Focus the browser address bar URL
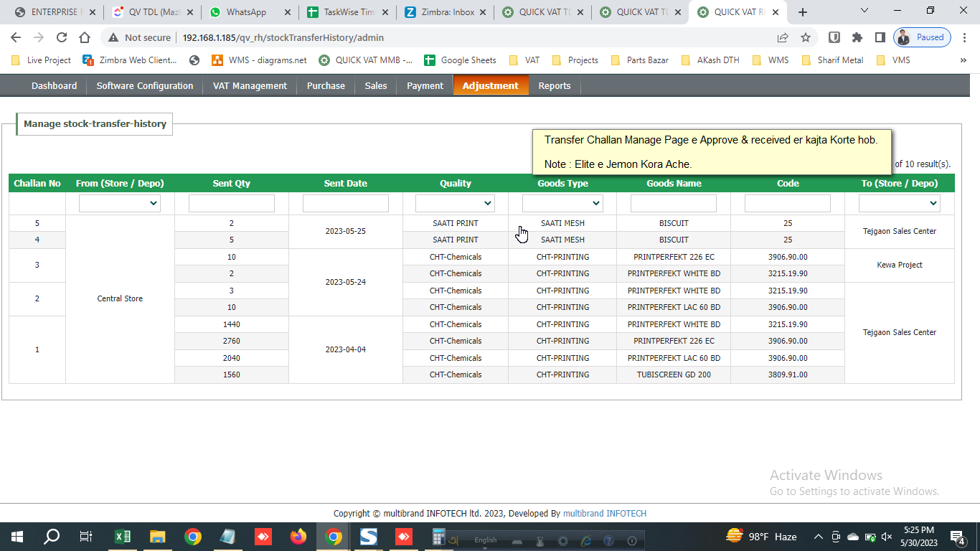 point(283,37)
